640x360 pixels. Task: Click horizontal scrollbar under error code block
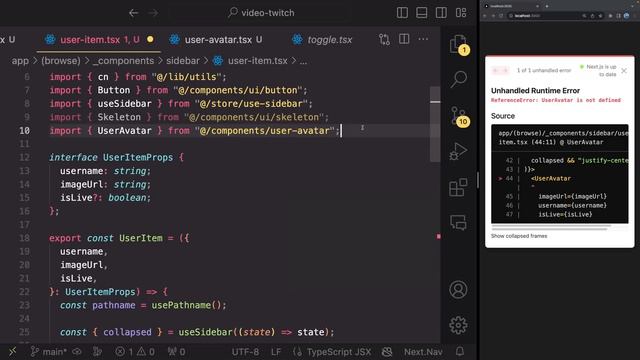(x=551, y=227)
